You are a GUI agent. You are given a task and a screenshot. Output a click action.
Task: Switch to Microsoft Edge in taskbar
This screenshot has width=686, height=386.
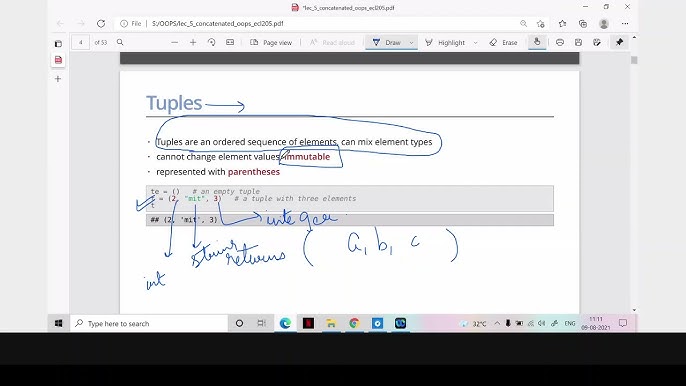(285, 323)
